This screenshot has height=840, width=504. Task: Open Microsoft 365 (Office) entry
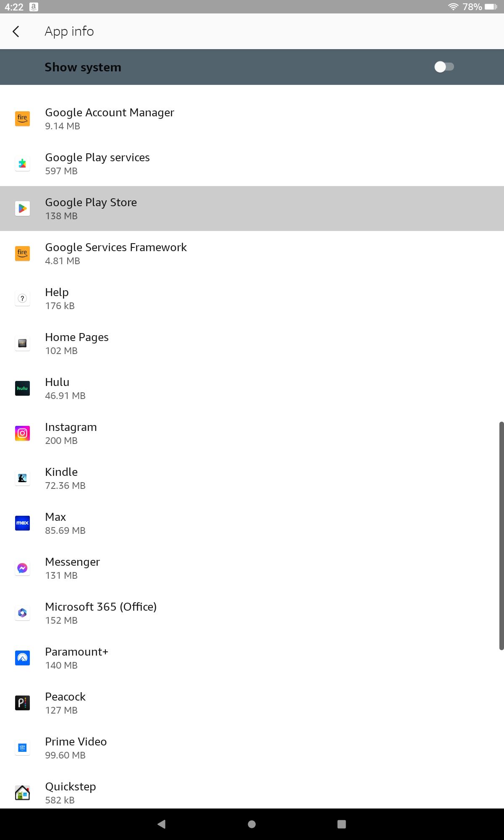pyautogui.click(x=252, y=613)
